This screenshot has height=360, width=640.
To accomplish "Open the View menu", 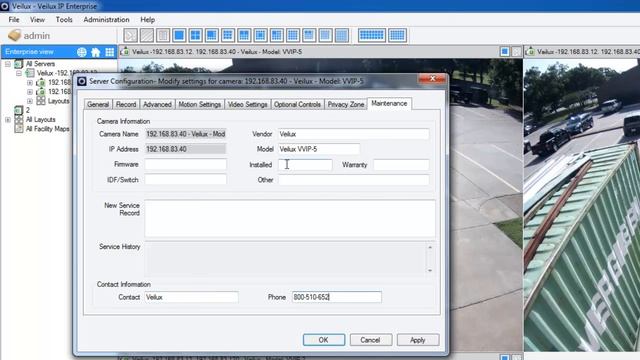I will click(x=37, y=20).
